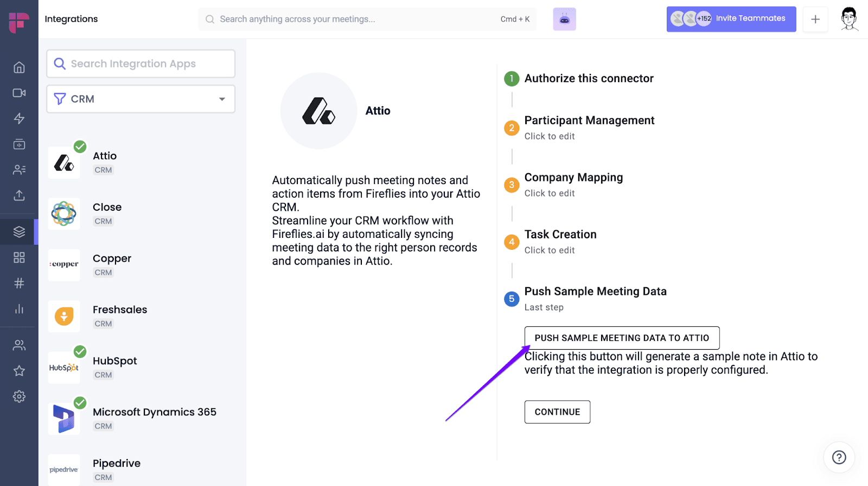Click the large Attio logo in details
Image resolution: width=868 pixels, height=486 pixels.
coord(318,111)
